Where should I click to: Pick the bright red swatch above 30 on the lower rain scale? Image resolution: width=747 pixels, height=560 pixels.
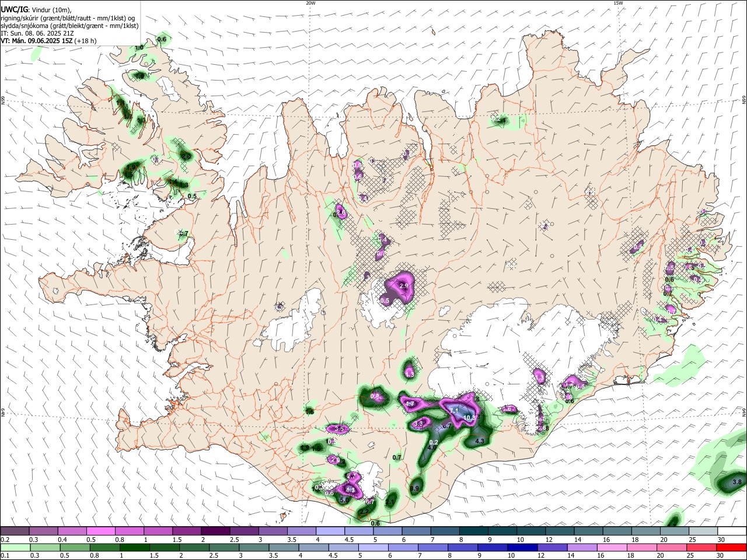pos(732,547)
